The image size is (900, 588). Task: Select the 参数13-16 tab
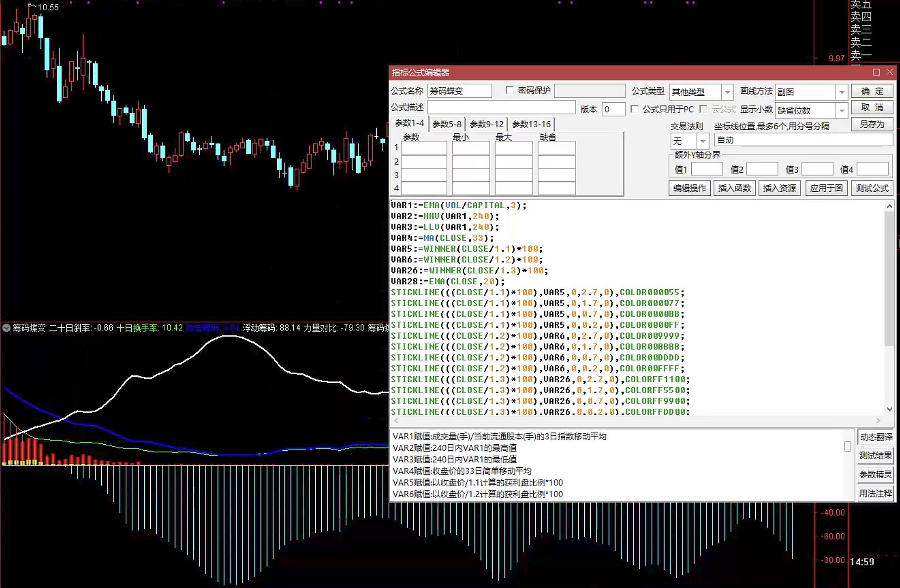pos(531,124)
